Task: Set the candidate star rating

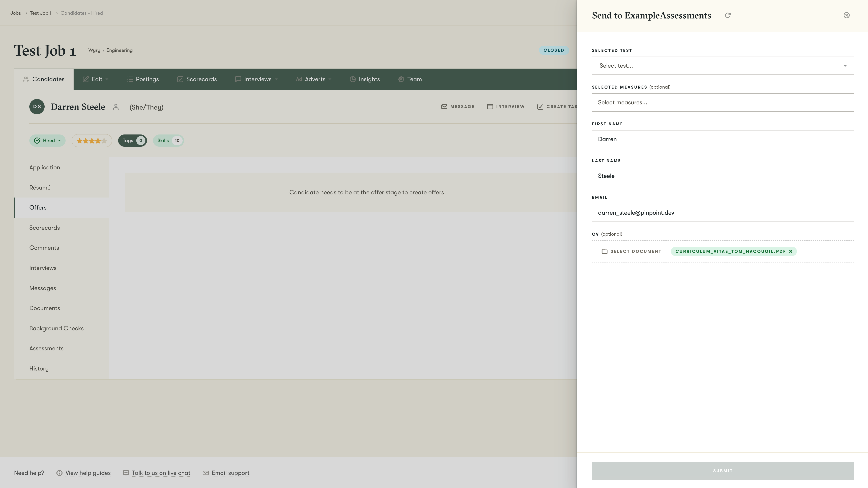Action: click(x=92, y=141)
